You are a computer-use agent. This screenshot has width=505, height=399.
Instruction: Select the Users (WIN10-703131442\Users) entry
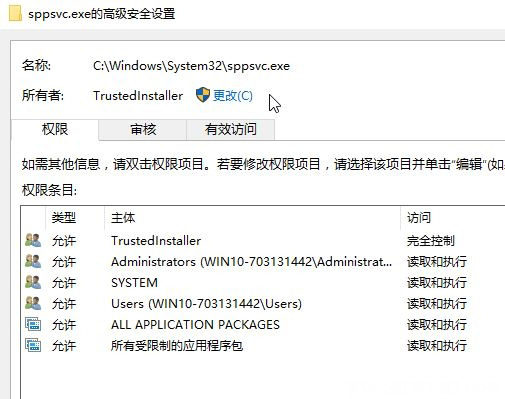[263, 304]
